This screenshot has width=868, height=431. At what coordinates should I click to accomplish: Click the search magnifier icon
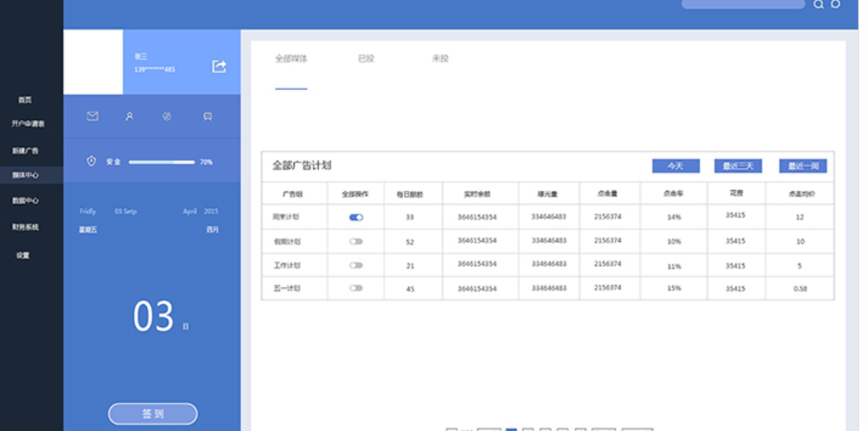click(819, 4)
